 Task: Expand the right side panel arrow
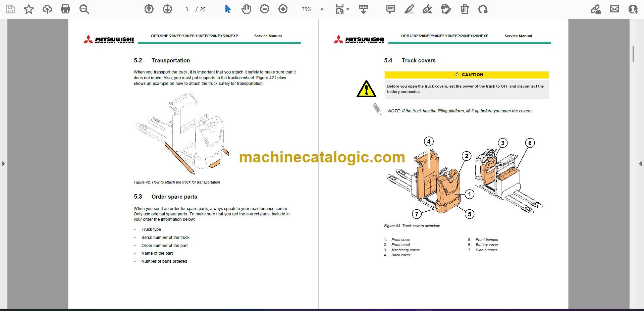pos(640,164)
